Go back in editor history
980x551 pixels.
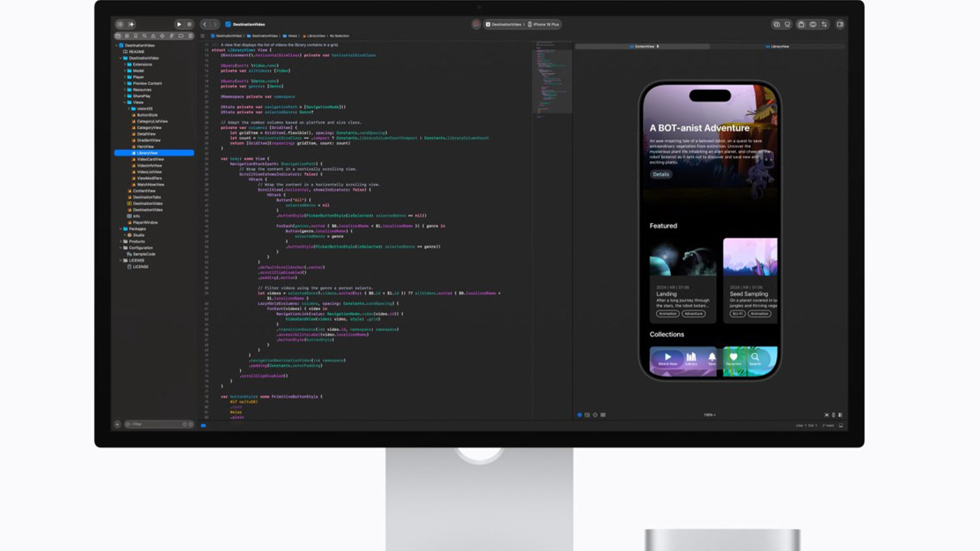[205, 24]
